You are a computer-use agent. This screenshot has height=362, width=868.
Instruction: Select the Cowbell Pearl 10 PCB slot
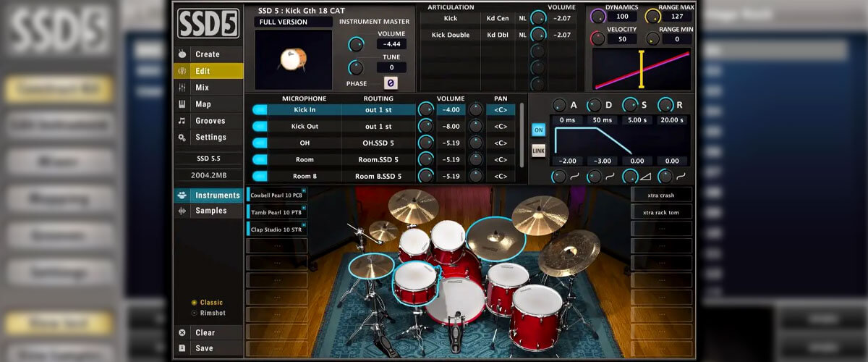(x=277, y=195)
